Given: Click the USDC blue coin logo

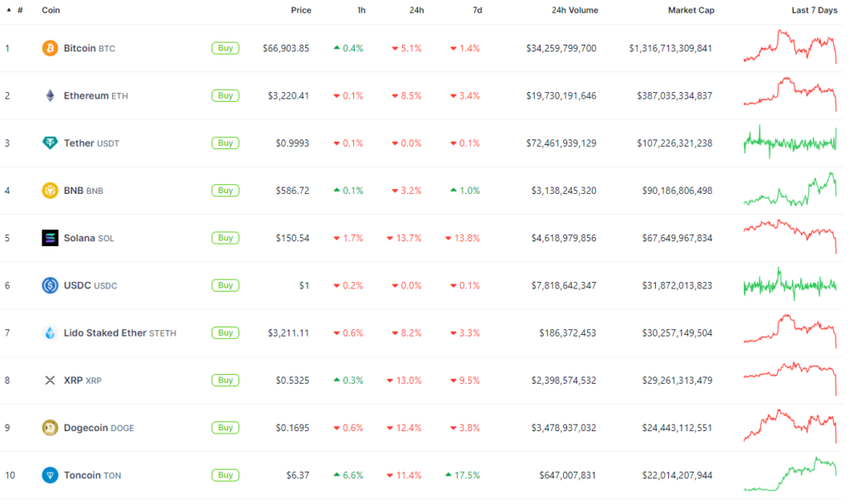Looking at the screenshot, I should (x=50, y=285).
